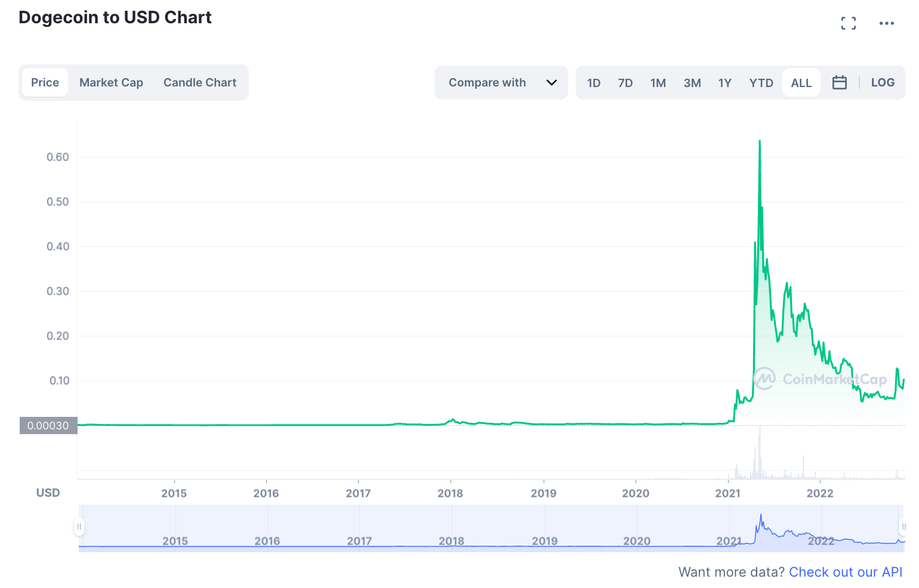
Task: Open the three-dot more options menu
Action: [x=887, y=23]
